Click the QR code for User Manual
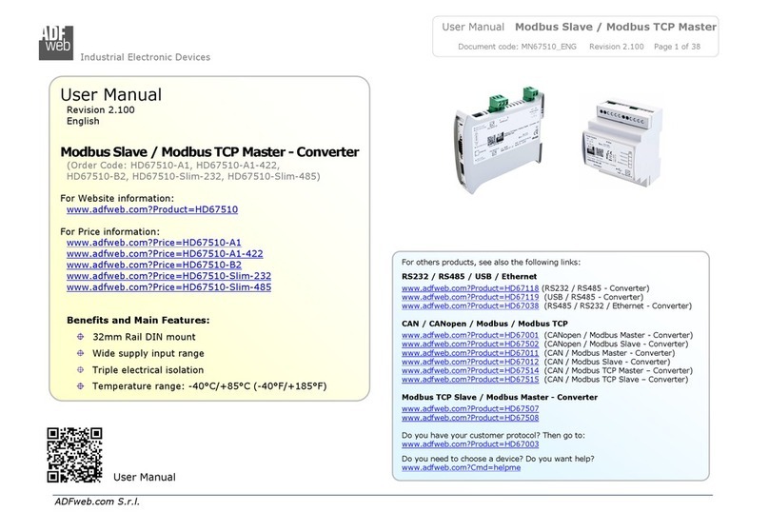The width and height of the screenshot is (769, 532). click(74, 455)
